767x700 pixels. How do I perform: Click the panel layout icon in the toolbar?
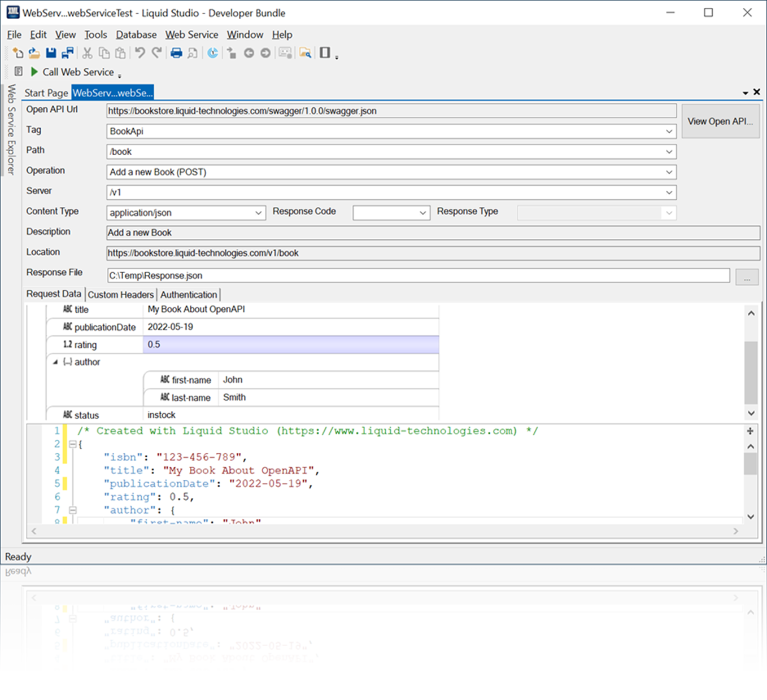(325, 53)
